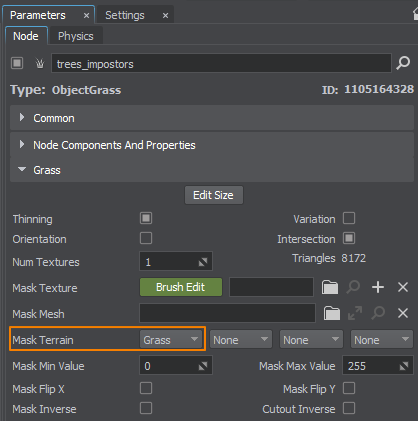418x421 pixels.
Task: Click the magnifier icon beside the node name
Action: [403, 63]
